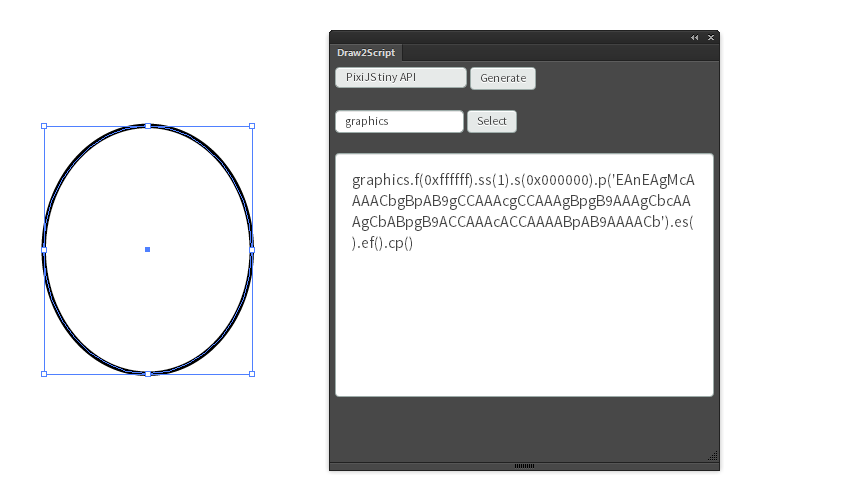Click the panel's corner resize grip

(713, 456)
